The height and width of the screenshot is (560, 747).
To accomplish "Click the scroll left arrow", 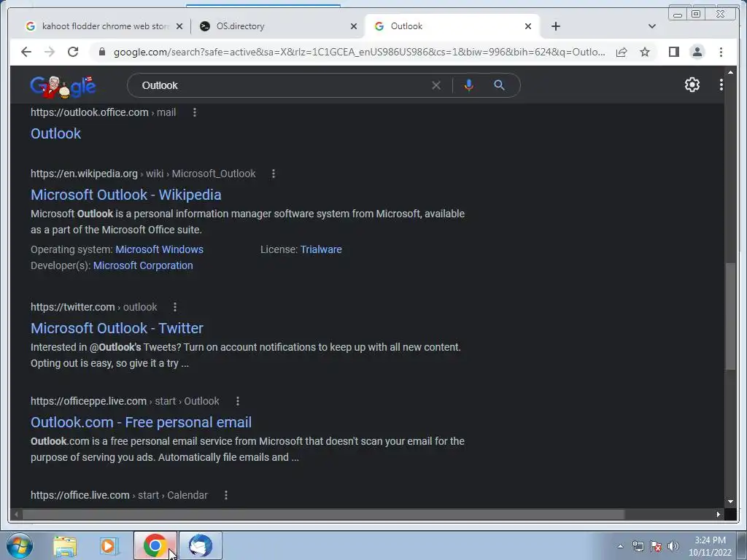I will 17,514.
